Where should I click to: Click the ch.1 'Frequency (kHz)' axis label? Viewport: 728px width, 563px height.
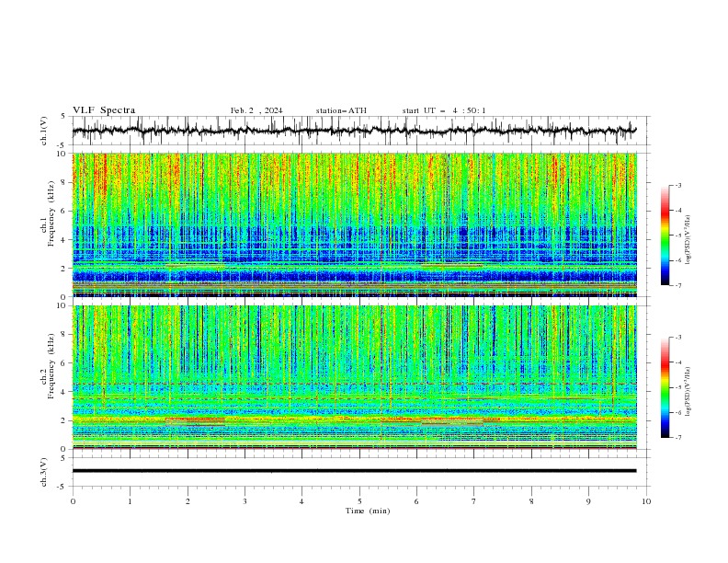[x=51, y=212]
